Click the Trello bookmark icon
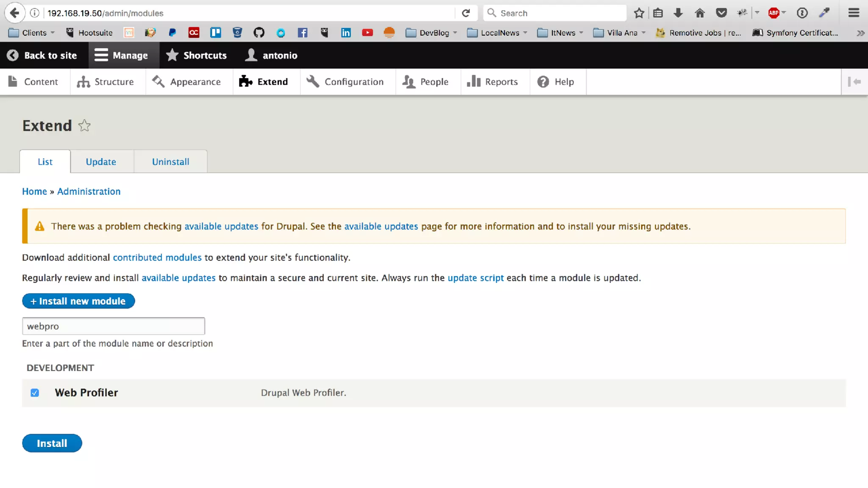868x488 pixels. [215, 33]
